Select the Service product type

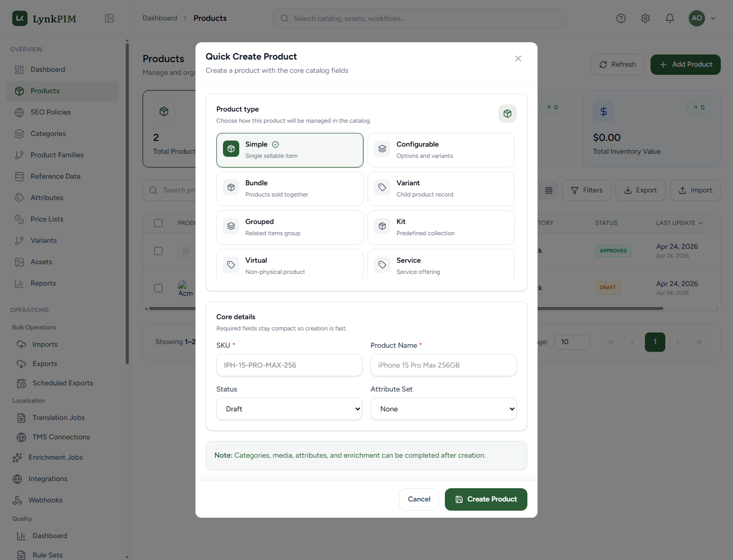point(441,265)
